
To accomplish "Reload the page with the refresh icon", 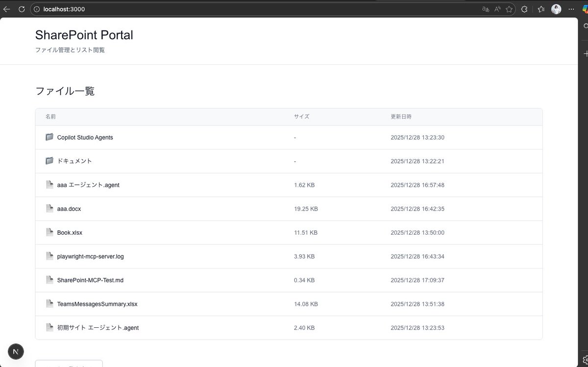I will tap(22, 9).
